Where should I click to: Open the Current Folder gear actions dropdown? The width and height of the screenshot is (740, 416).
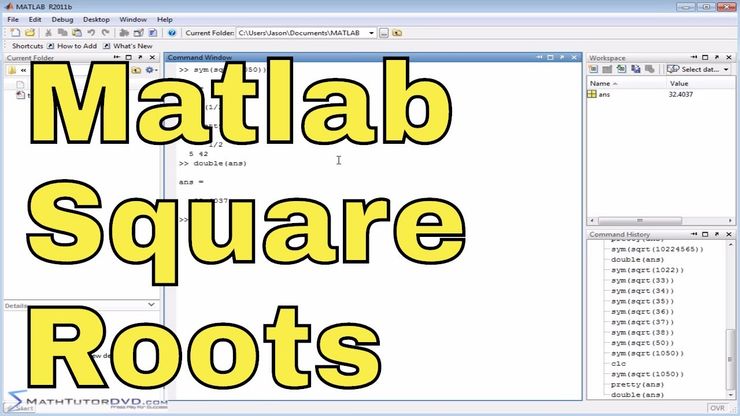[151, 70]
